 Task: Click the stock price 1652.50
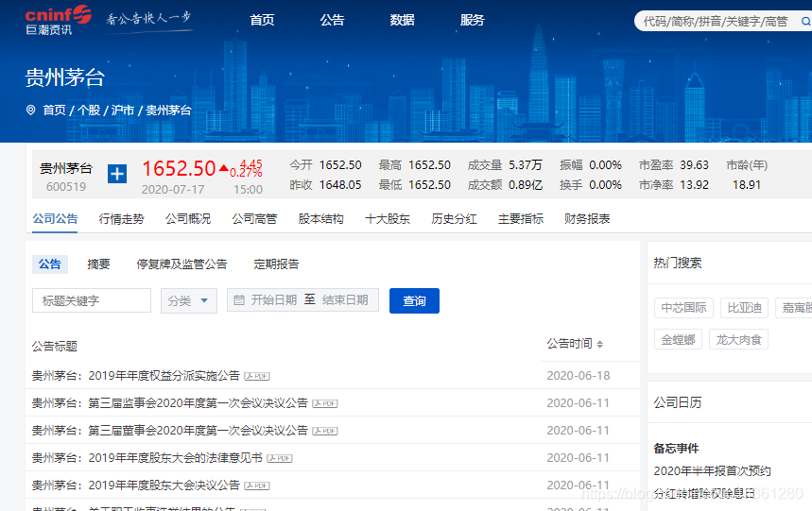click(179, 169)
